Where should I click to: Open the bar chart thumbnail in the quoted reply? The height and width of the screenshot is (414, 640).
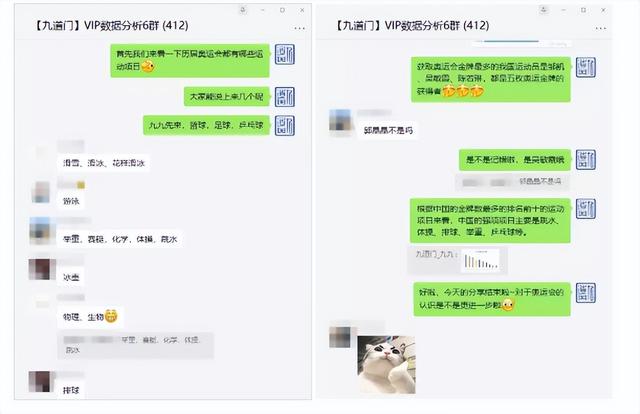coord(481,260)
